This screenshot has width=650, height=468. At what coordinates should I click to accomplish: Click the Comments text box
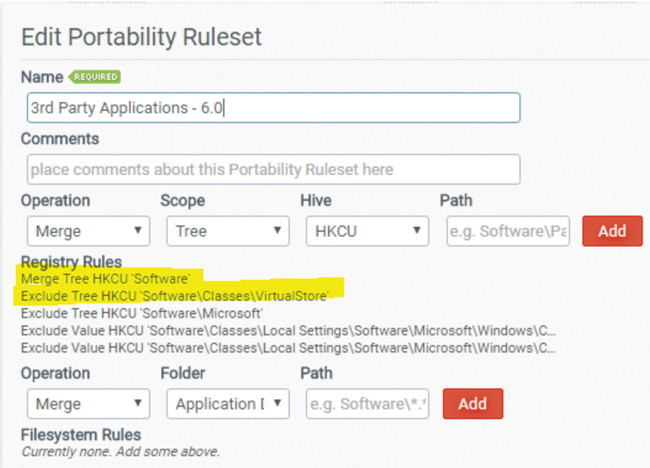point(270,169)
